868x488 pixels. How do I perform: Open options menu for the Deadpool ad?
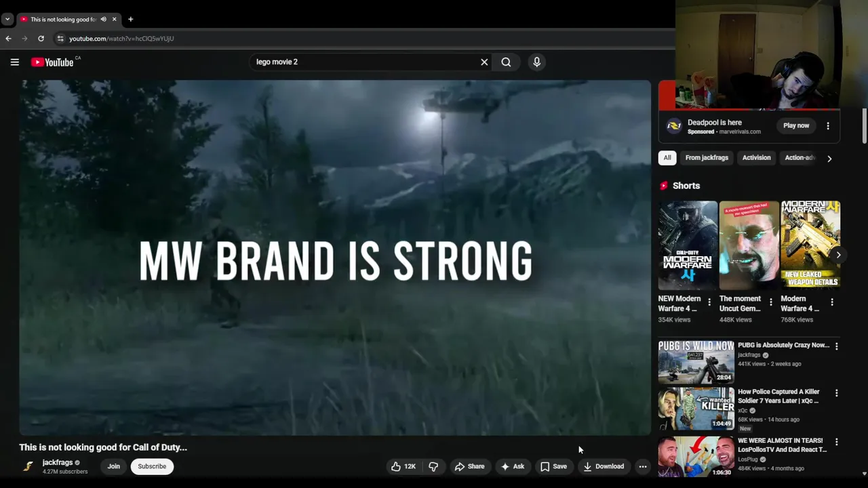coord(828,126)
